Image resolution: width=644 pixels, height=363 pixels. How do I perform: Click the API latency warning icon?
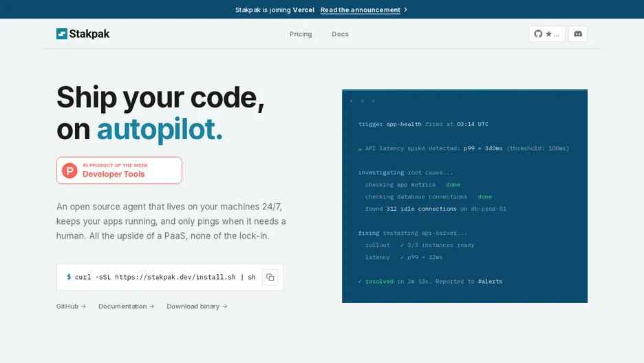pyautogui.click(x=360, y=148)
